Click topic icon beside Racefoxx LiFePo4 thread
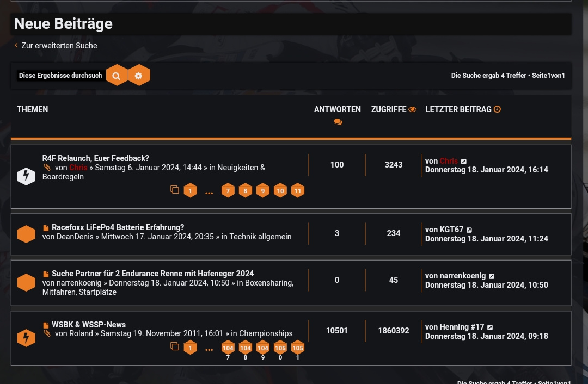Image resolution: width=588 pixels, height=384 pixels. [26, 234]
